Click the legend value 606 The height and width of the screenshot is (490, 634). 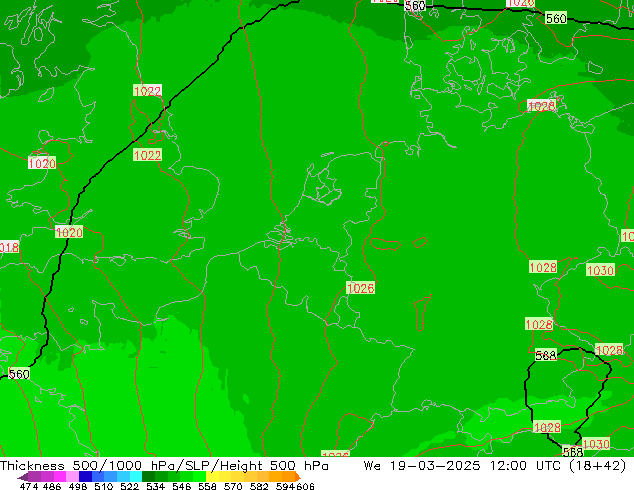(x=305, y=486)
